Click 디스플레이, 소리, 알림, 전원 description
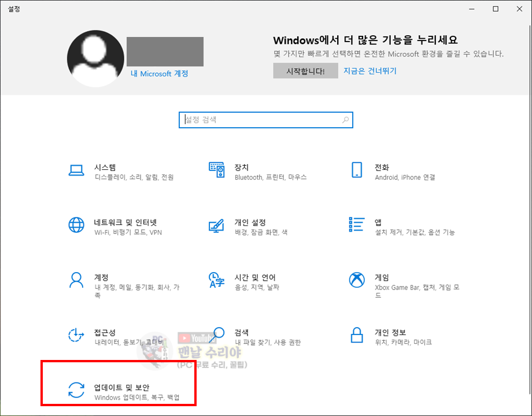532x416 pixels. point(134,177)
